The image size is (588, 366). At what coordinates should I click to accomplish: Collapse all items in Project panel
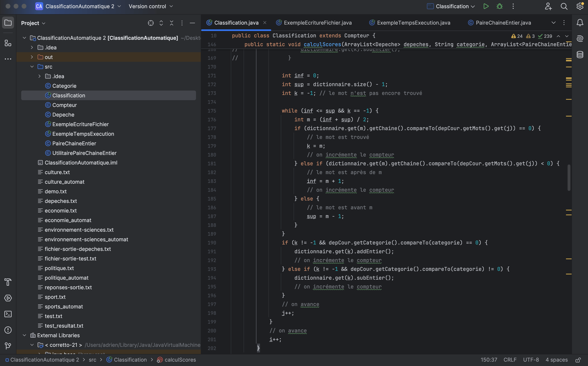(x=171, y=23)
